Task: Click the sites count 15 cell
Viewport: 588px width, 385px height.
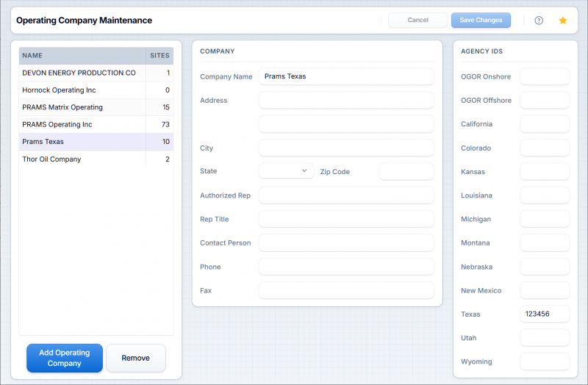Action: pyautogui.click(x=159, y=107)
